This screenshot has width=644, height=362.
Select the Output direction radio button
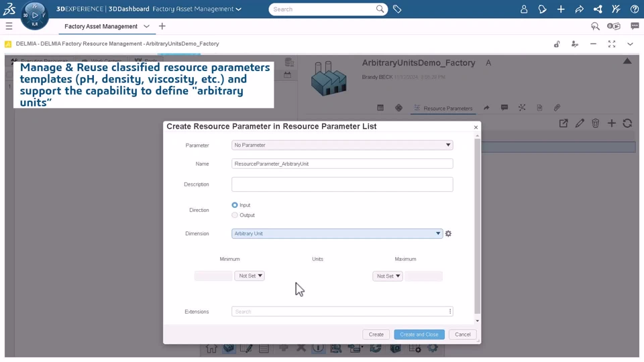pyautogui.click(x=235, y=215)
